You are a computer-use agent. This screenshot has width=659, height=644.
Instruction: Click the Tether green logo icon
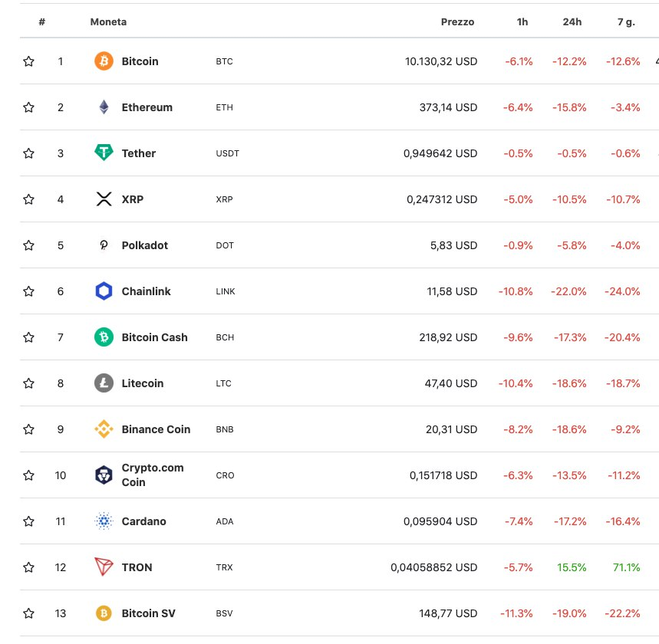coord(104,153)
